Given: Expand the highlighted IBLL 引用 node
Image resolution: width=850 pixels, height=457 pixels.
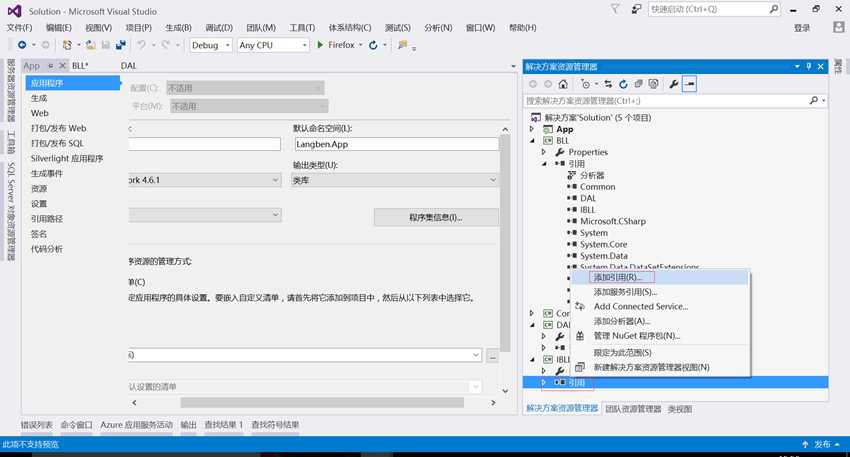Looking at the screenshot, I should pos(544,383).
